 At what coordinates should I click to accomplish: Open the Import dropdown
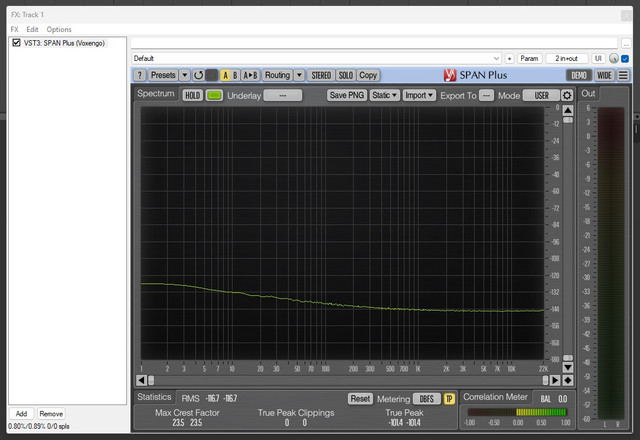pos(419,96)
